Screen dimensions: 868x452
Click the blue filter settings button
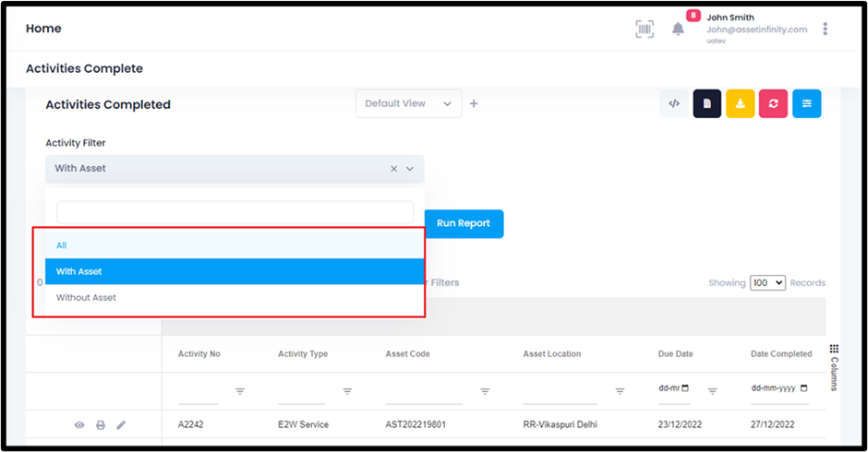806,103
